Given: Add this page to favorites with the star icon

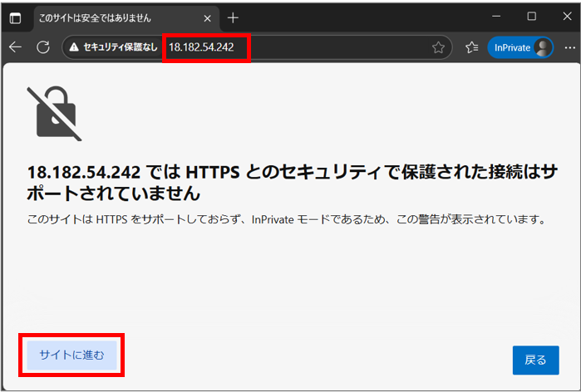Looking at the screenshot, I should click(x=438, y=47).
